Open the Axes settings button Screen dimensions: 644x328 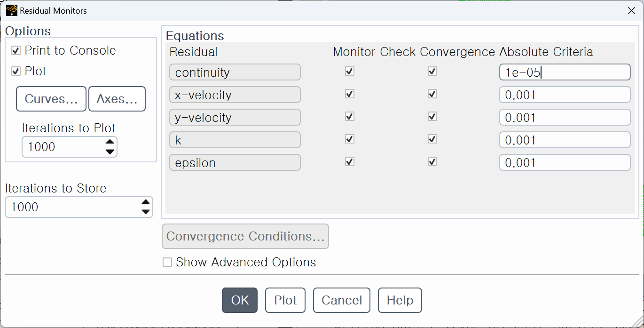[117, 99]
